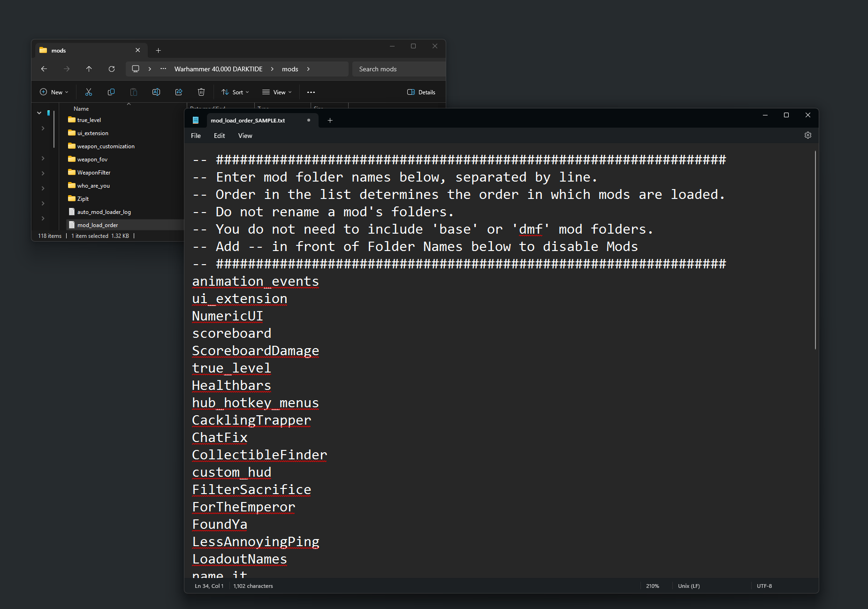Click the Copy icon in Explorer toolbar
Viewport: 868px width, 609px height.
111,92
